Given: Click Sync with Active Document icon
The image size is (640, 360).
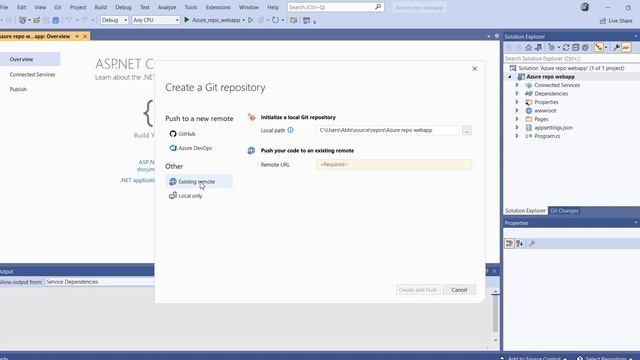Looking at the screenshot, I should point(566,48).
